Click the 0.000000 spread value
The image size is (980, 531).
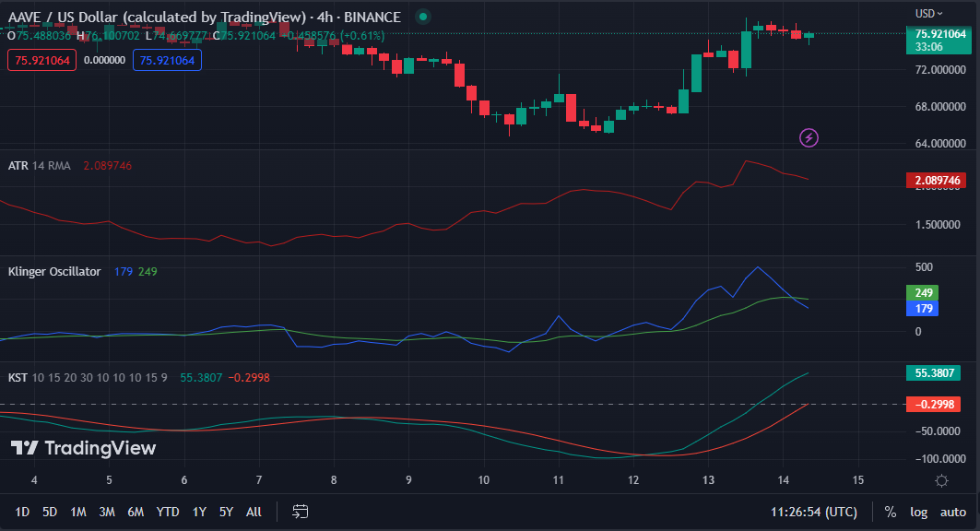(x=104, y=60)
